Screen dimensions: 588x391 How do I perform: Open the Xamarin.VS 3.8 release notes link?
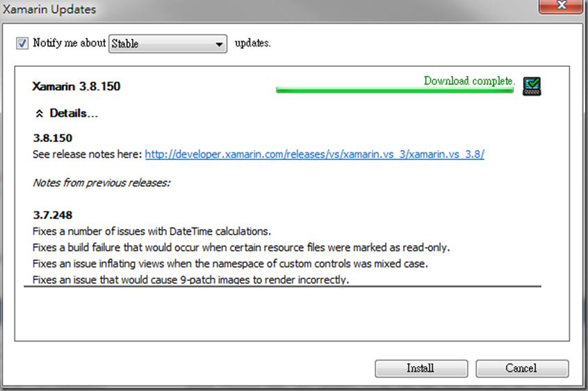(x=315, y=154)
